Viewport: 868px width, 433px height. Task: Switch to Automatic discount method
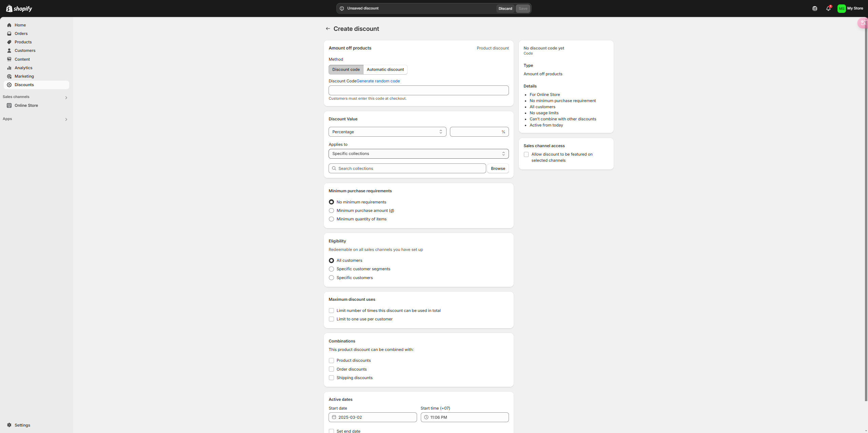(x=385, y=70)
